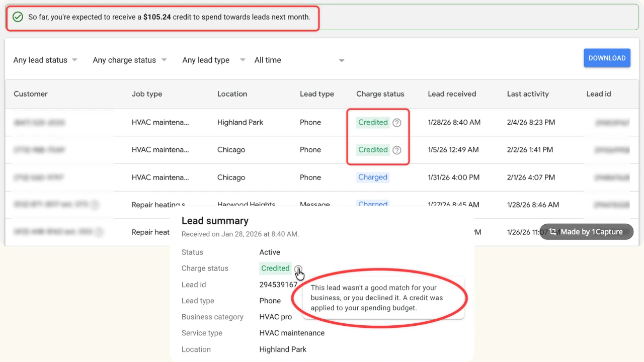644x362 pixels.
Task: Click Credited badge in the Highland Park row
Action: 373,123
